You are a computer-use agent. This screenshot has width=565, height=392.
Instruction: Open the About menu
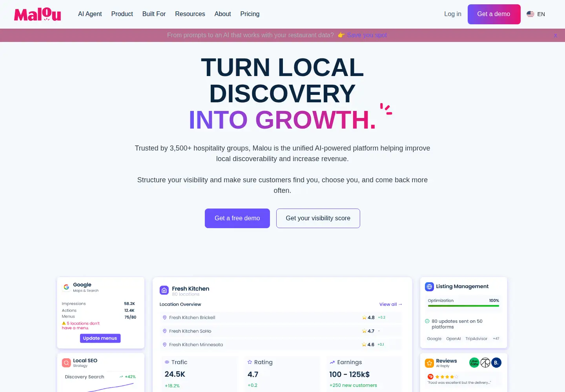click(222, 14)
